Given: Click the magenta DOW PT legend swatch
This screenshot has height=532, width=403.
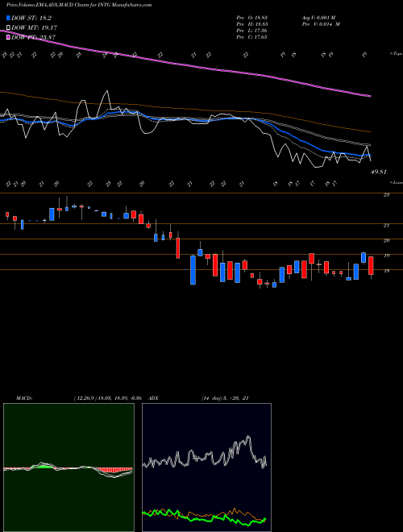Looking at the screenshot, I should click(9, 37).
